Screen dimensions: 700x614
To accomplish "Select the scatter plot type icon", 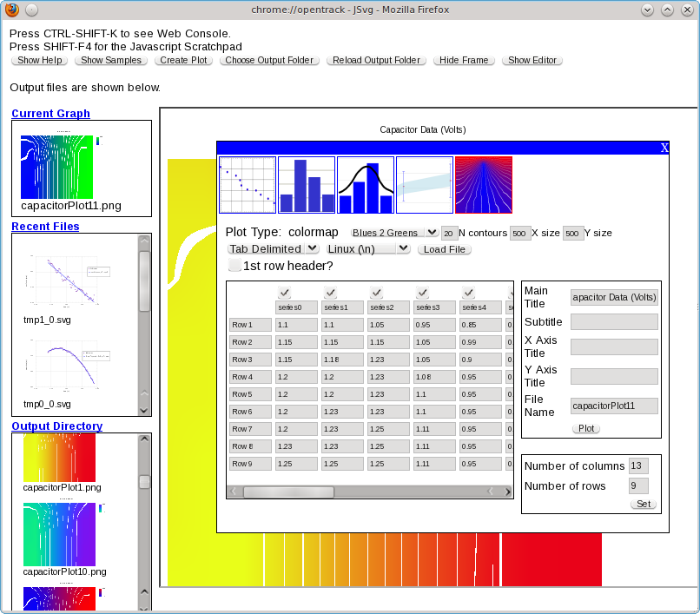I will [x=248, y=185].
